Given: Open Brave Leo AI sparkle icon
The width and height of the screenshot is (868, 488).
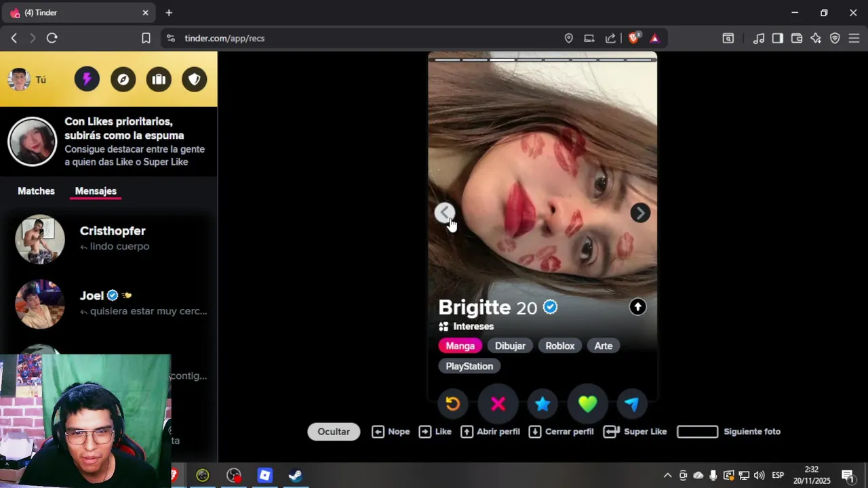Looking at the screenshot, I should [816, 39].
